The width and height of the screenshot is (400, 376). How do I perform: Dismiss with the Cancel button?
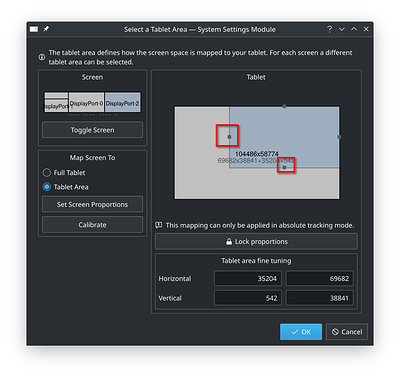pos(347,332)
